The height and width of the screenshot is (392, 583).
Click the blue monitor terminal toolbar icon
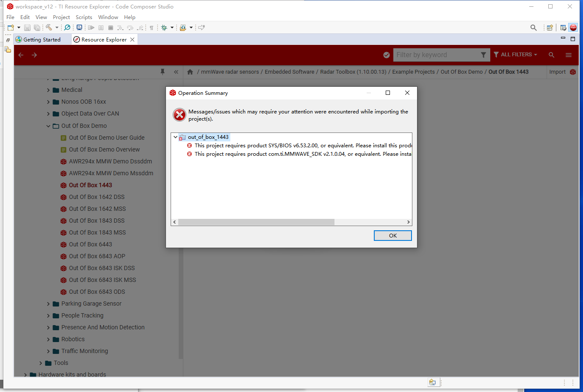coord(79,28)
